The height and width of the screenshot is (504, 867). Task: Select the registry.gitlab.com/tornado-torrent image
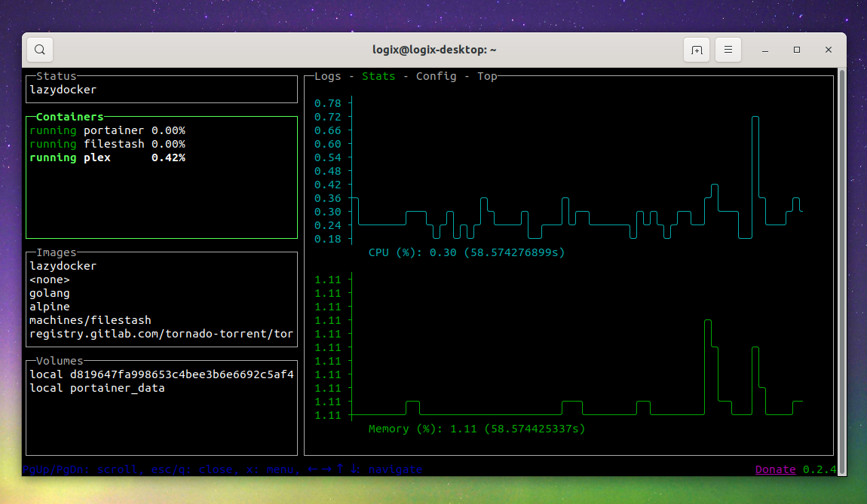coord(161,334)
